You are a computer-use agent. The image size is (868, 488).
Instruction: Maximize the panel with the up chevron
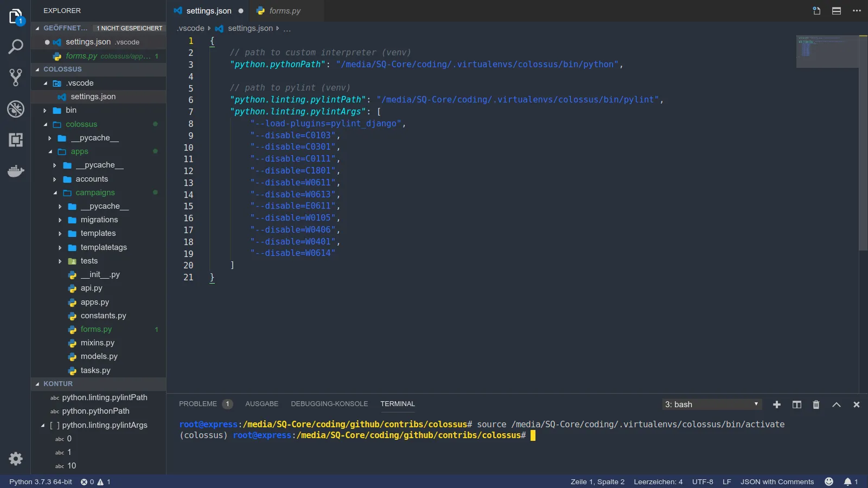(837, 404)
